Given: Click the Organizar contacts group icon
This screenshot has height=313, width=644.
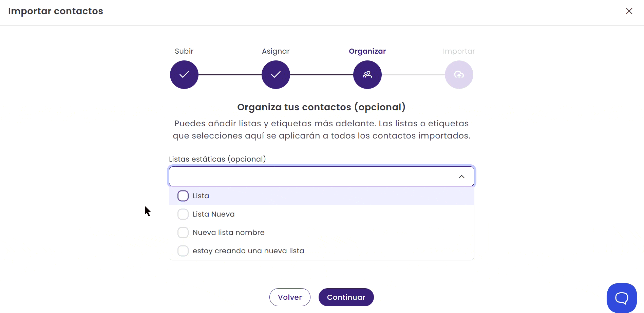Looking at the screenshot, I should tap(367, 75).
